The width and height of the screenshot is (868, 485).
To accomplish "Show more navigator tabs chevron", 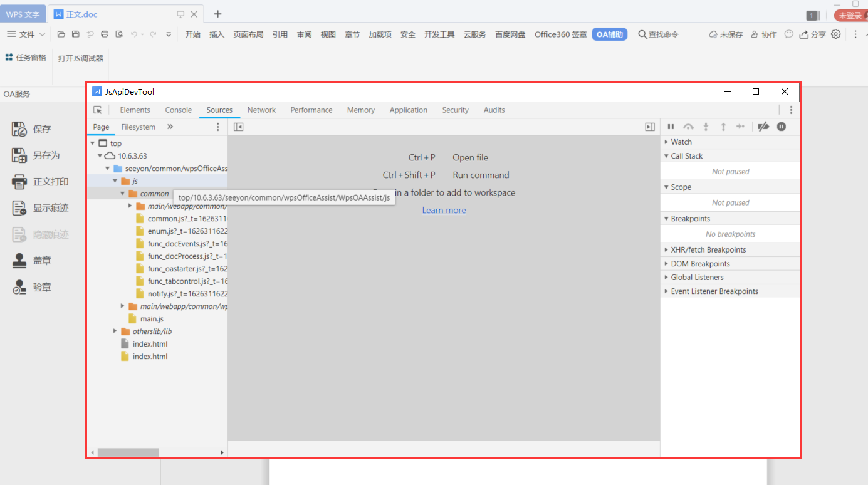I will coord(170,127).
